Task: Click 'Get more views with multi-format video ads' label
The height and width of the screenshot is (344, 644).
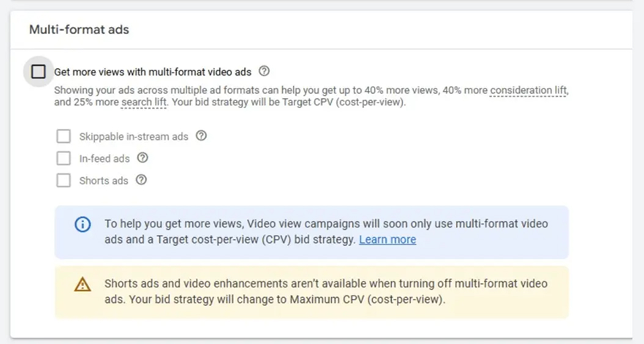Action: (x=153, y=72)
